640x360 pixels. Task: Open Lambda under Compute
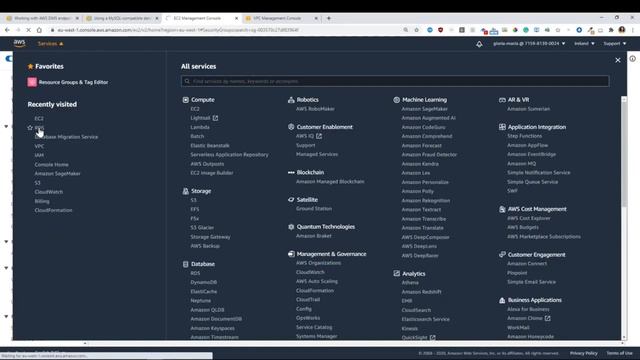coord(200,127)
